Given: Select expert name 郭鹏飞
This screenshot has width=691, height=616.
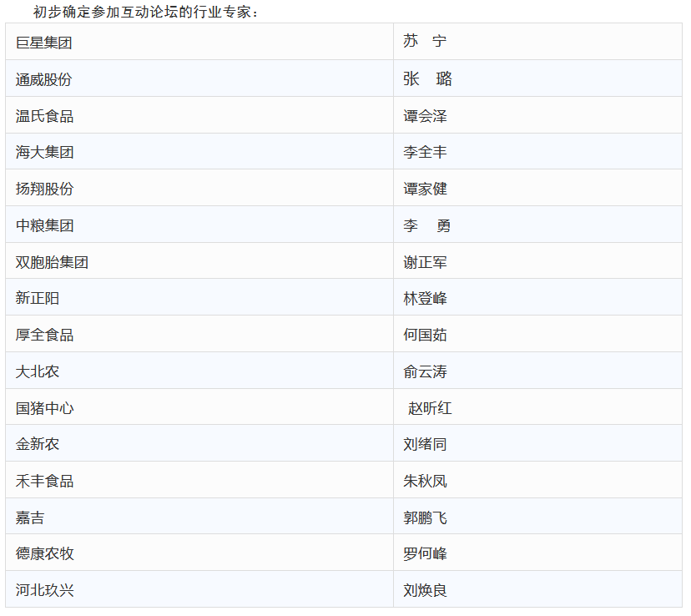Looking at the screenshot, I should pyautogui.click(x=425, y=518).
